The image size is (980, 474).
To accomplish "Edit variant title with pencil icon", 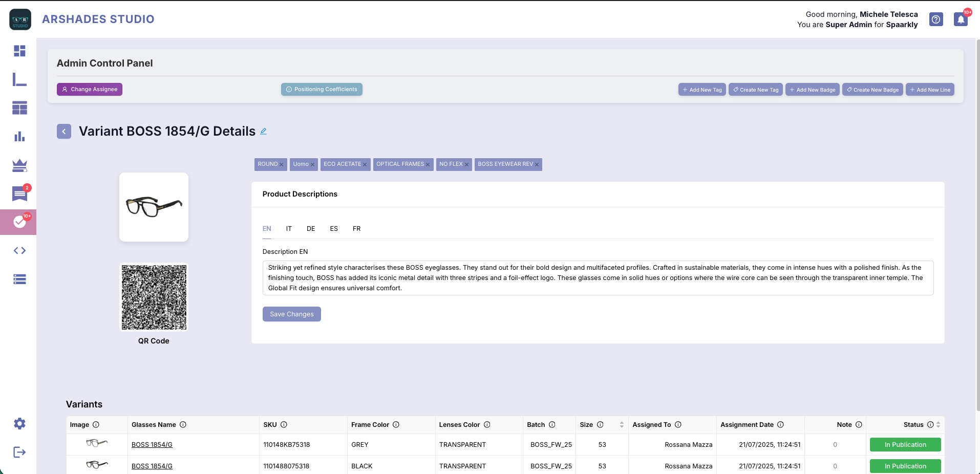I will point(263,131).
